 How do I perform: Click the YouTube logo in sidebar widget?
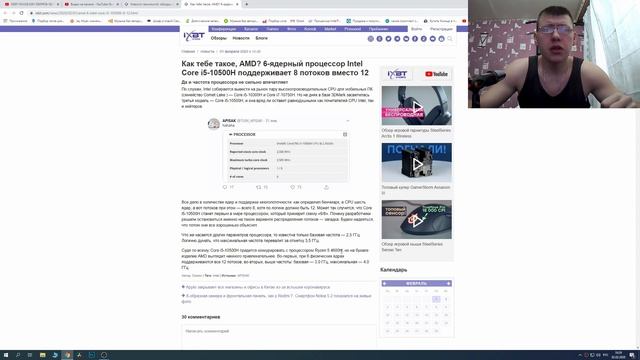436,74
